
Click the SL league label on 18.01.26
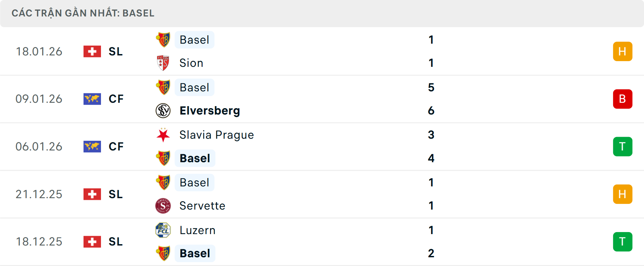coord(116,51)
